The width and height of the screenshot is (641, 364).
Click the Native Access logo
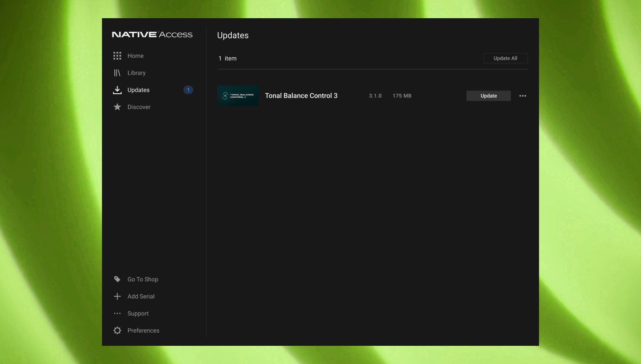click(x=152, y=35)
